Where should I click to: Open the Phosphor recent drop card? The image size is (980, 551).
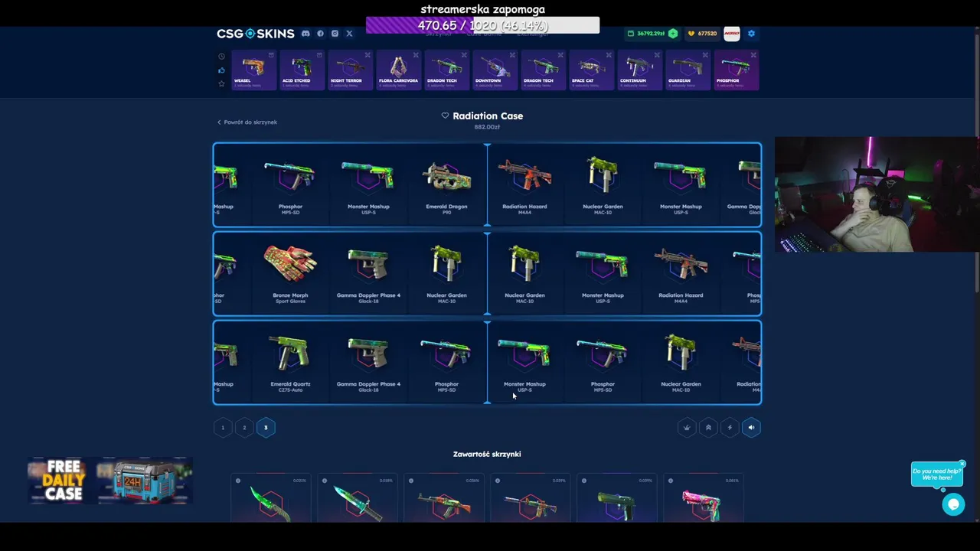point(736,70)
